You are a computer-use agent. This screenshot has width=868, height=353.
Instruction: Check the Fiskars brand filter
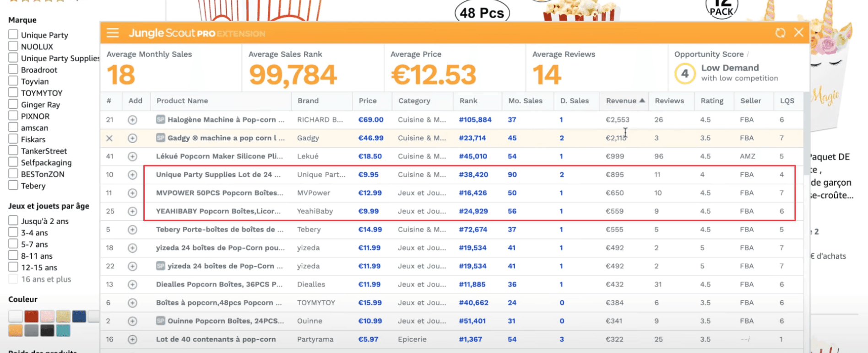click(13, 139)
